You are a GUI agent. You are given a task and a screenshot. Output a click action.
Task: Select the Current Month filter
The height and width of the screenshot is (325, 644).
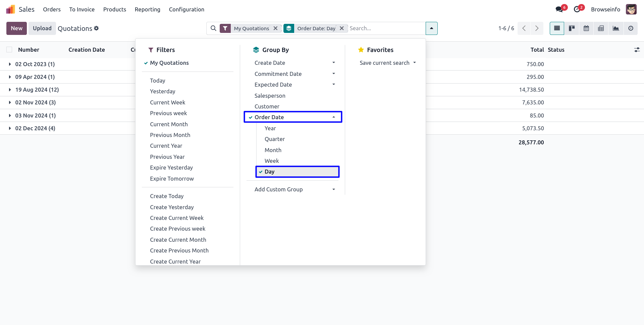coord(169,124)
